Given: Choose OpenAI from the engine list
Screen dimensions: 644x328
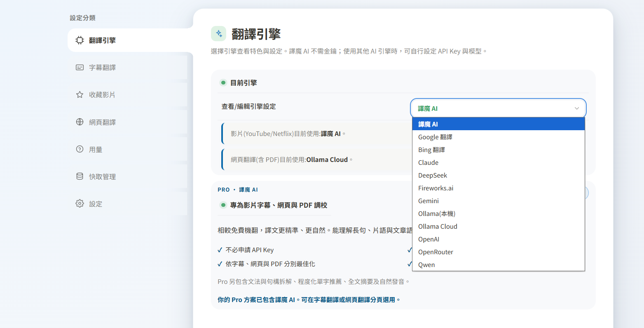Looking at the screenshot, I should 499,239.
